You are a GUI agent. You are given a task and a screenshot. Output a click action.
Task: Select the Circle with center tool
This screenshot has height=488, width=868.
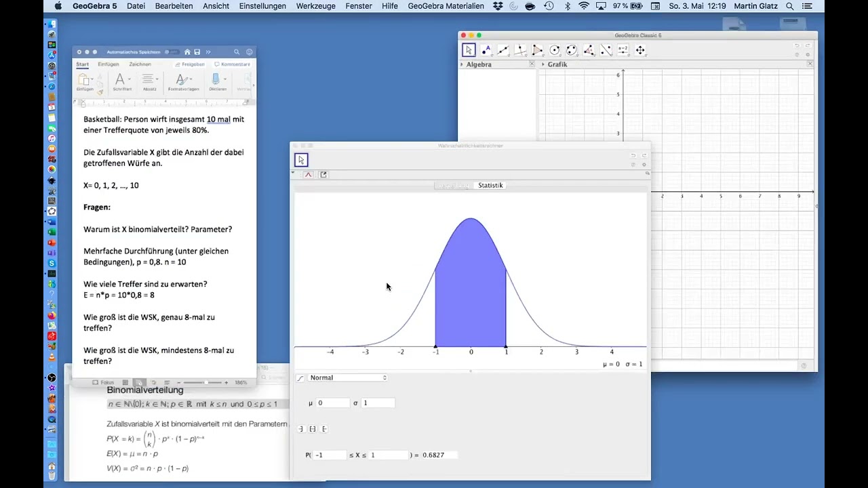coord(555,50)
